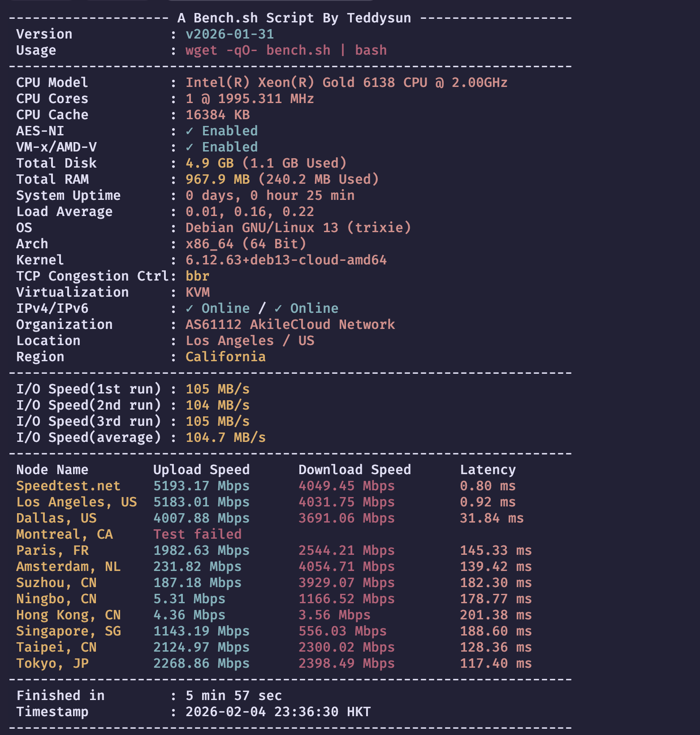700x735 pixels.
Task: Click the Tokyo, JP latency value
Action: click(x=496, y=663)
